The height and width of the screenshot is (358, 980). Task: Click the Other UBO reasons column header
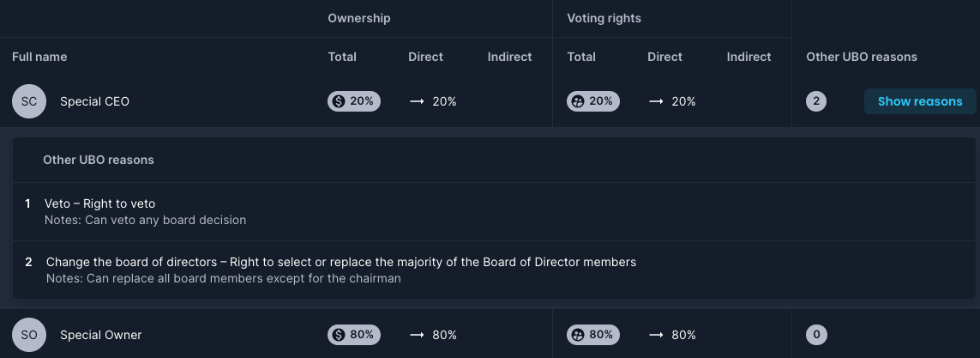point(862,57)
